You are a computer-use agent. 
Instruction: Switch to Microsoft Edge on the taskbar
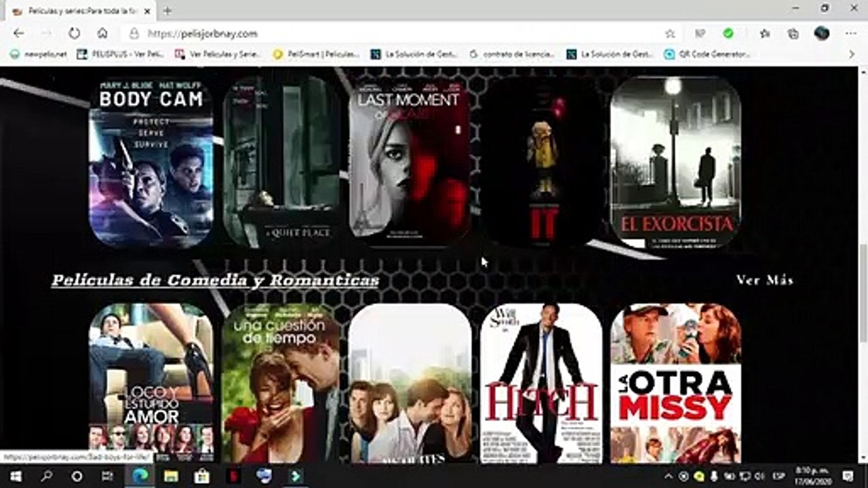tap(140, 476)
